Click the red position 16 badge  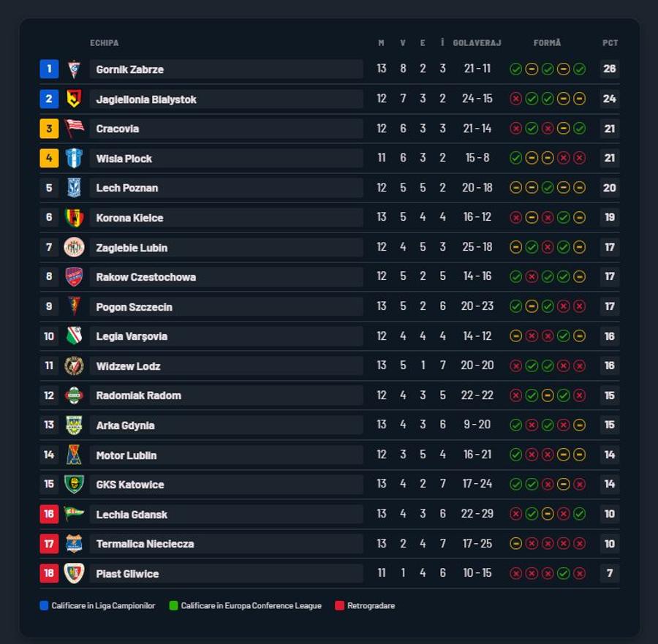[49, 514]
